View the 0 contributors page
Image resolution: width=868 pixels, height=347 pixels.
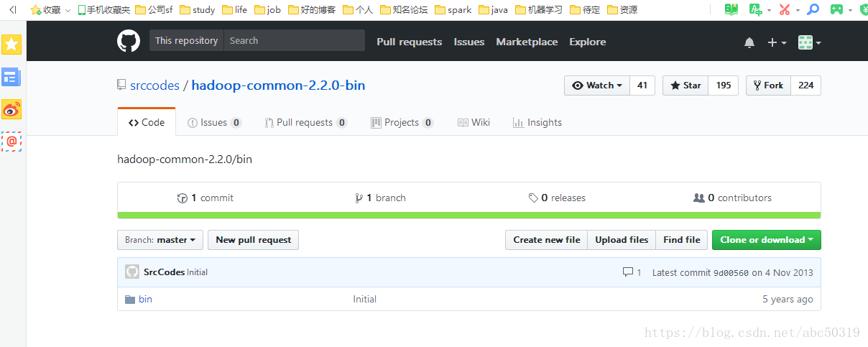tap(732, 198)
